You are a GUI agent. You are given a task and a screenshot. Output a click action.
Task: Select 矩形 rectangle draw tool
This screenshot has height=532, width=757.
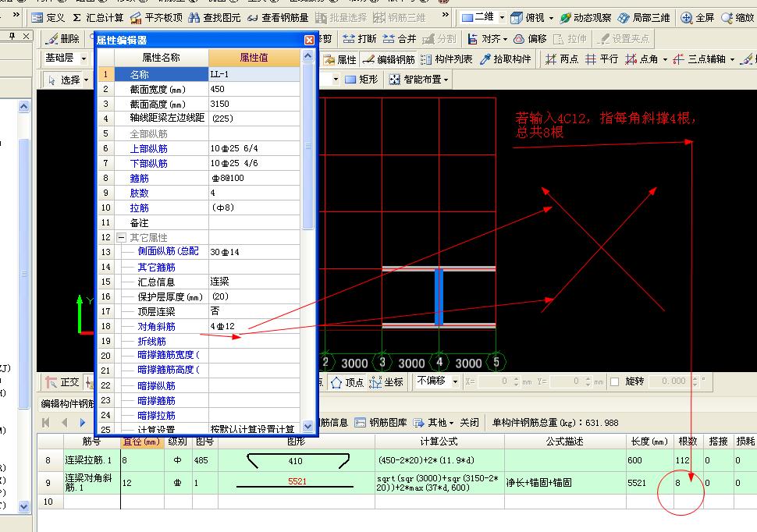tap(361, 79)
